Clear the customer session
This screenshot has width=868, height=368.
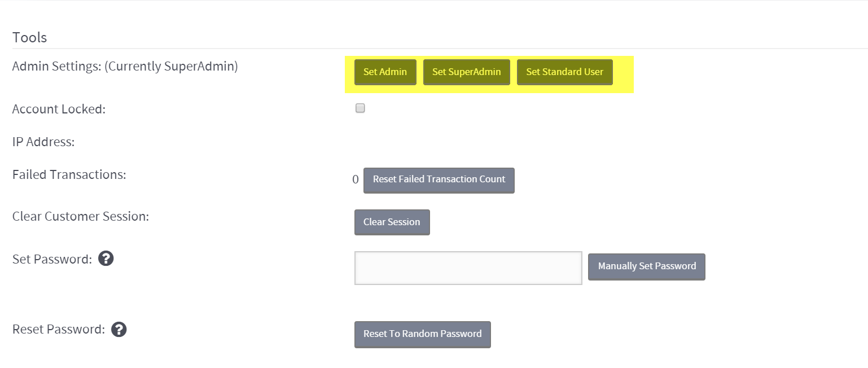[x=392, y=222]
